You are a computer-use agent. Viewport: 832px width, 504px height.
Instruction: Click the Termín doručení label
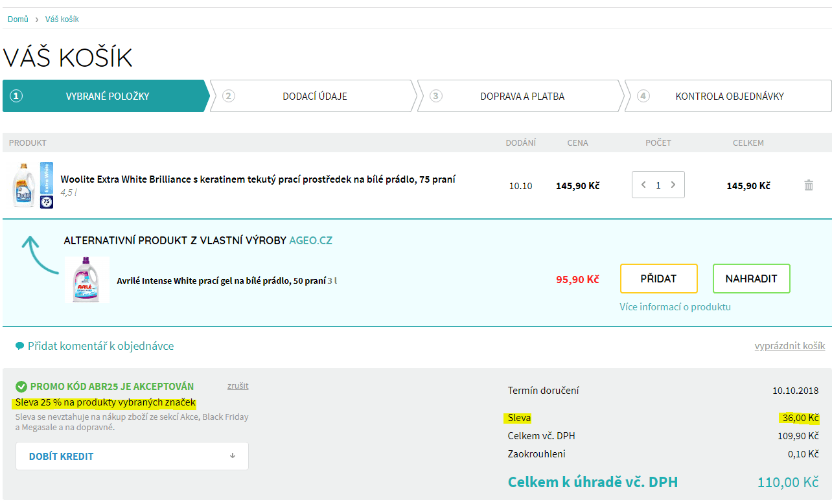click(544, 391)
